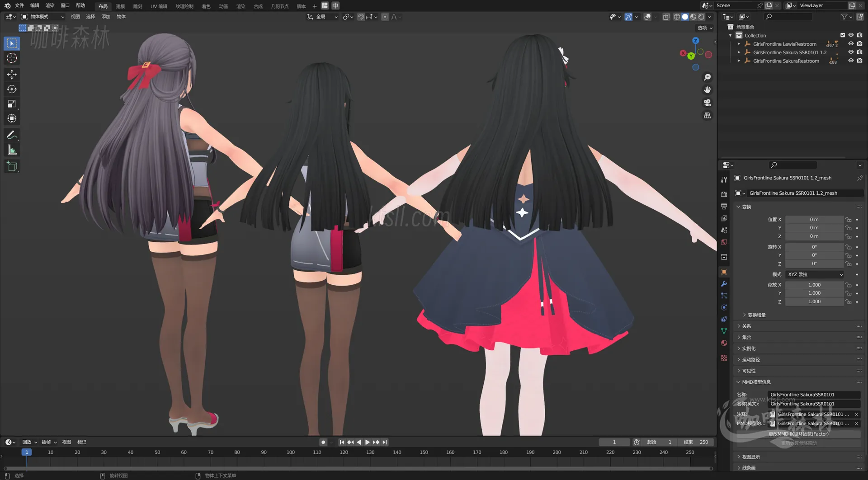Click the viewport camera view icon
This screenshot has height=480, width=868.
pos(707,103)
